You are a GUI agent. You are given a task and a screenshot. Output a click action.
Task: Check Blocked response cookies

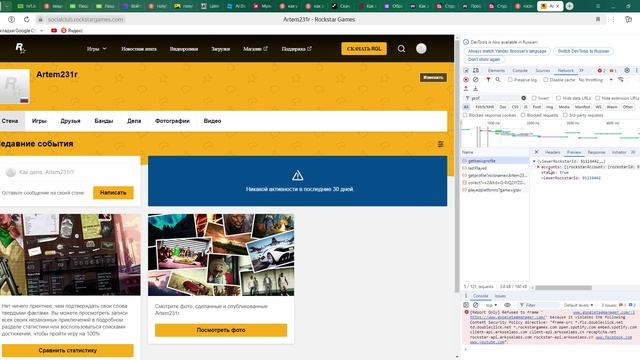[465, 115]
